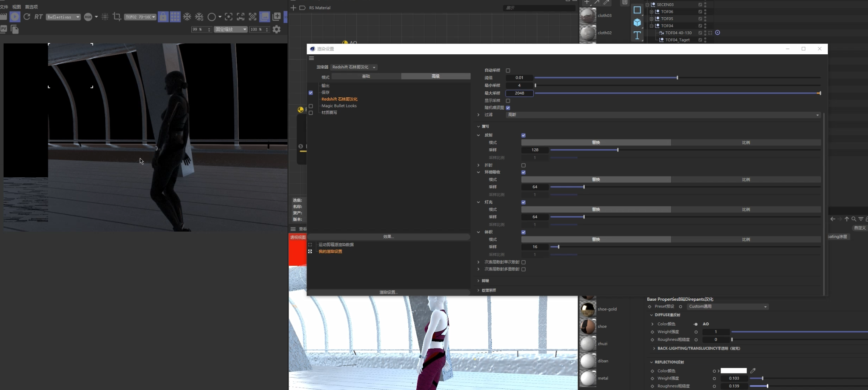Select 我的渲染设置 preset
The width and height of the screenshot is (868, 390).
[330, 252]
